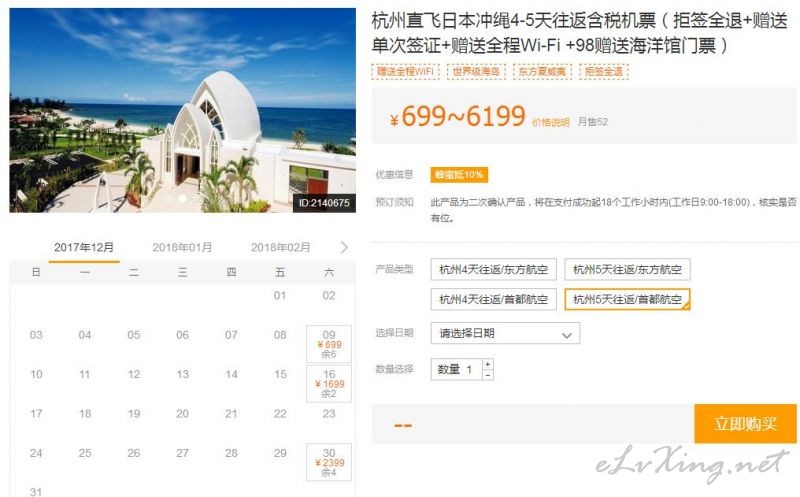The width and height of the screenshot is (800, 497).
Task: Show next months with calendar arrow
Action: [344, 247]
